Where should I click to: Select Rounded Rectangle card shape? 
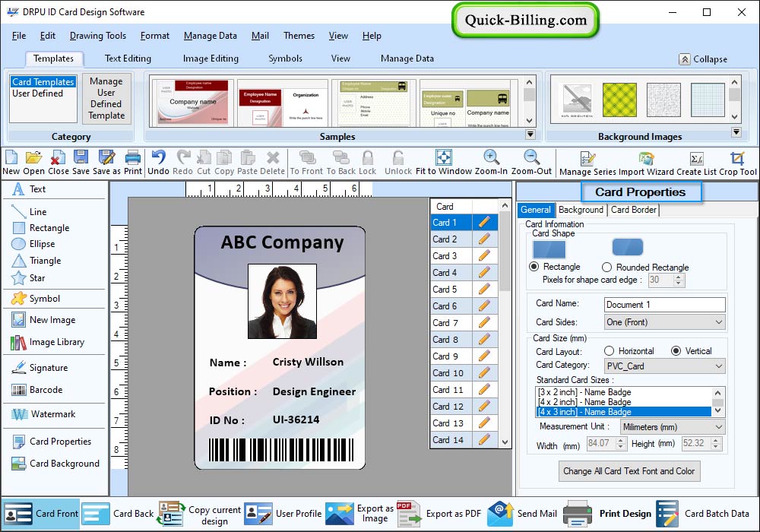606,267
